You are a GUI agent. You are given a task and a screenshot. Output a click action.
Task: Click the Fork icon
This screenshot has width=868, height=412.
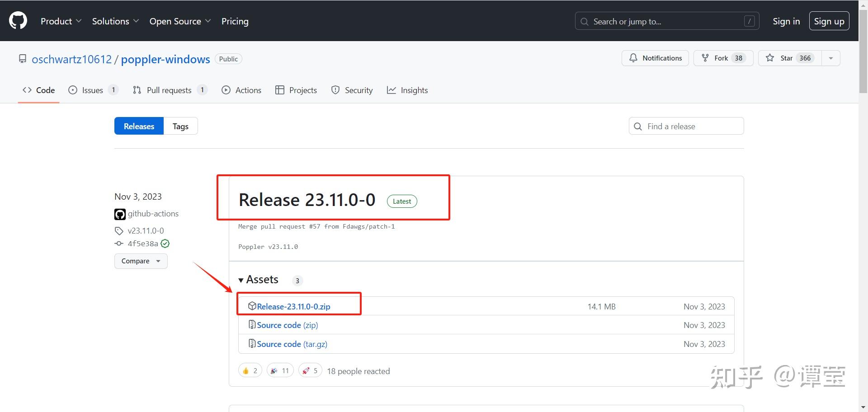pyautogui.click(x=705, y=58)
